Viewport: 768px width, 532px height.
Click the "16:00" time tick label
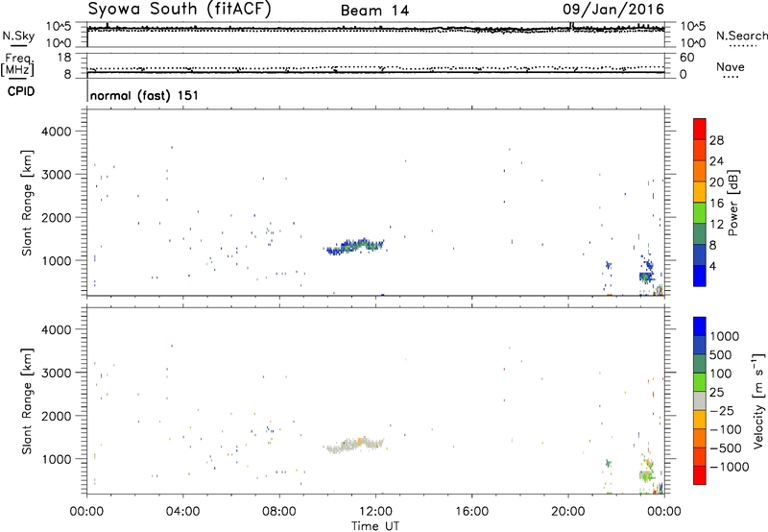pyautogui.click(x=471, y=512)
